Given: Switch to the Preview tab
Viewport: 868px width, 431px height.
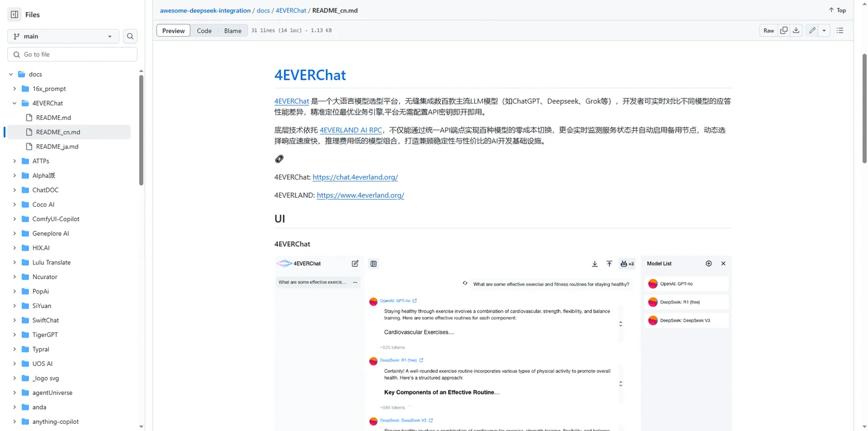Looking at the screenshot, I should [x=174, y=31].
